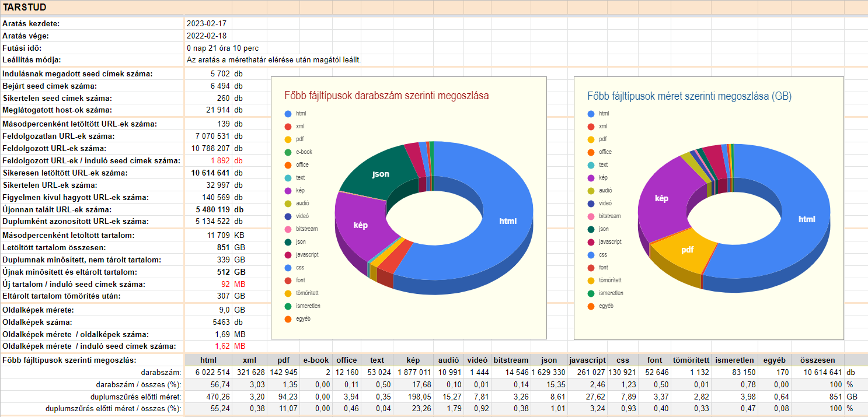Select the Futási idő value cell
Viewport: 868px width, 417px height.
(x=222, y=48)
